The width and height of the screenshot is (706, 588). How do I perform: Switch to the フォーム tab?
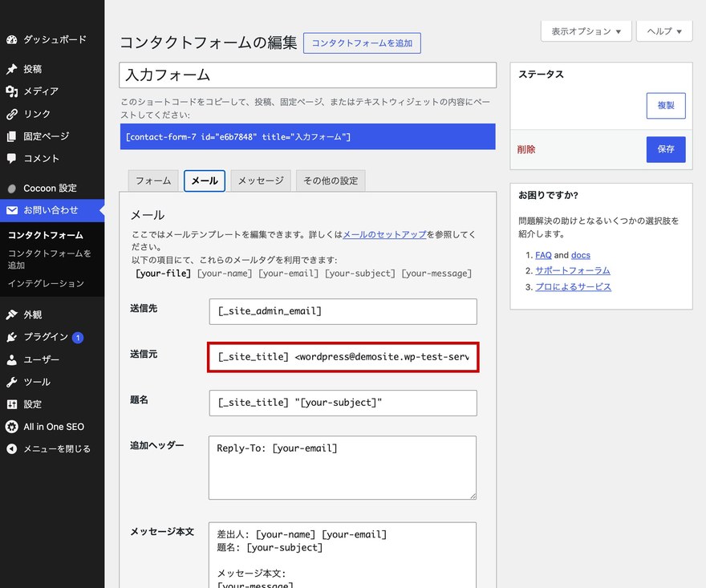[x=153, y=180]
